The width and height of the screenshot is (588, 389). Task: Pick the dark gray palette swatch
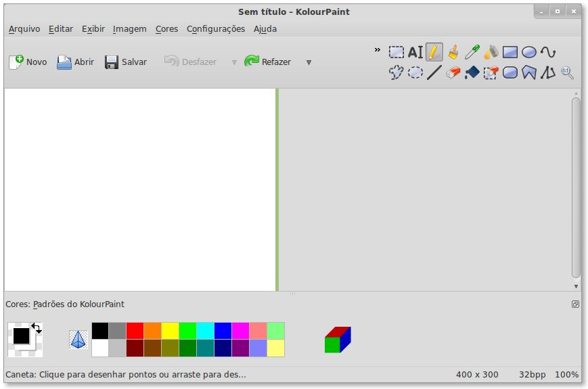click(x=117, y=331)
